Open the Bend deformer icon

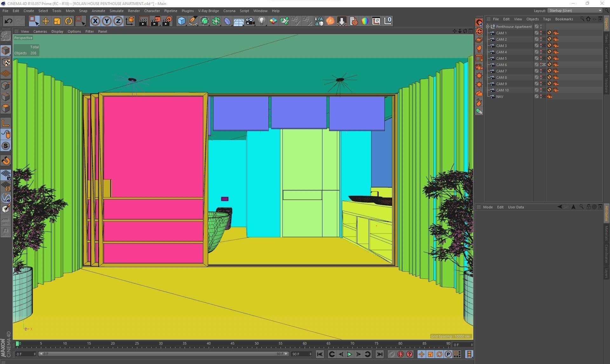(227, 21)
